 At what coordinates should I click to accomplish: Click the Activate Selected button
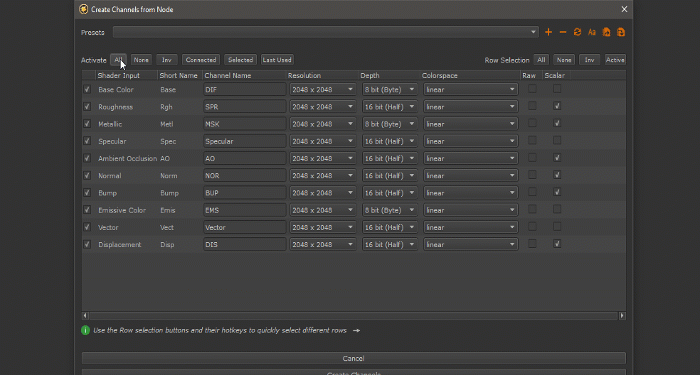pyautogui.click(x=241, y=60)
